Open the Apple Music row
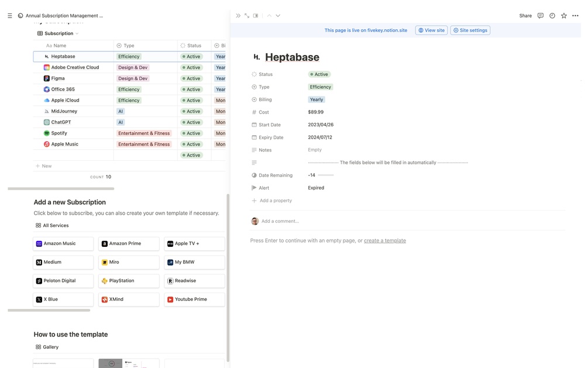Screen dimensions: 588x368 coord(65,144)
